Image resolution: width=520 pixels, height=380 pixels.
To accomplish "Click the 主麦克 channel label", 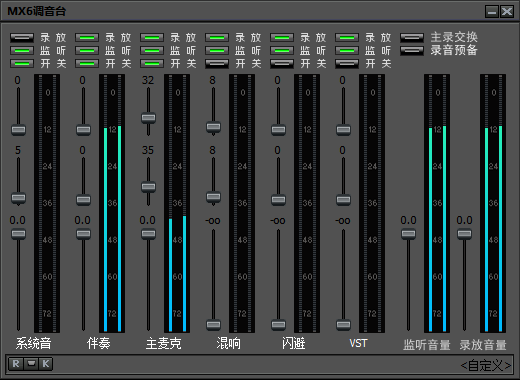I will 163,344.
